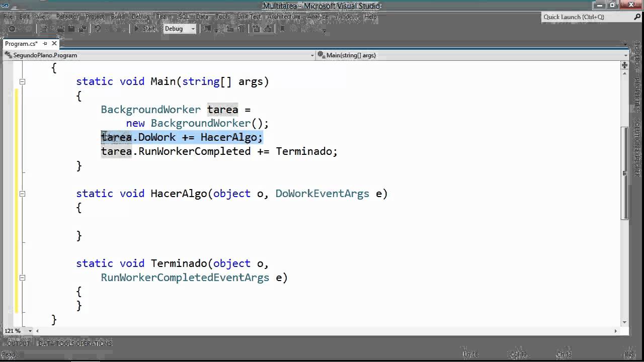This screenshot has width=644, height=362.
Task: Open the Team menu
Action: (164, 17)
